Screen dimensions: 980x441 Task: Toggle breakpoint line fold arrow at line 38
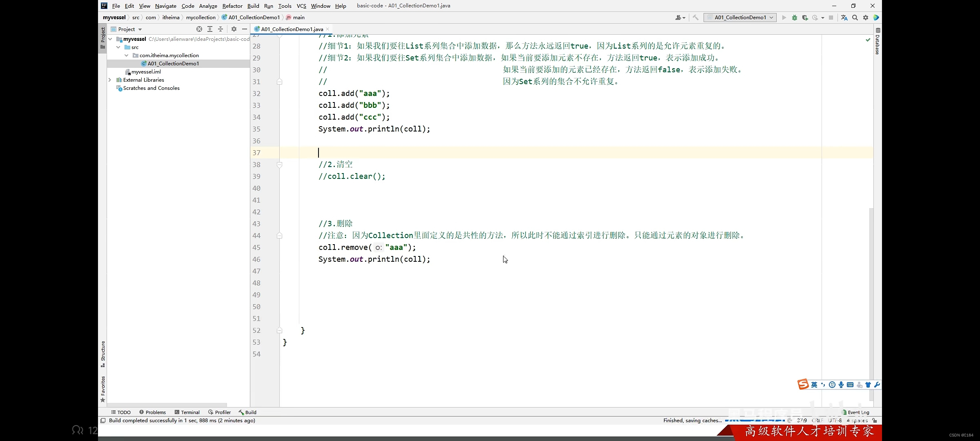[280, 165]
